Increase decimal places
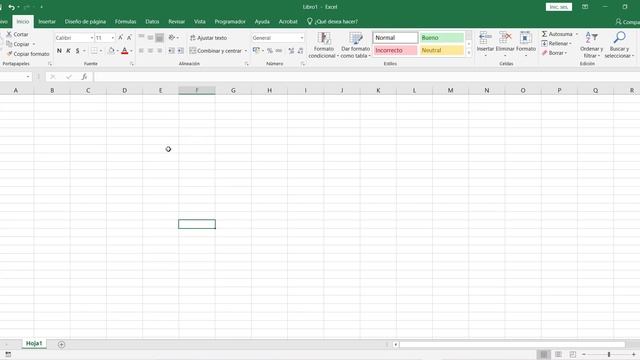 pos(291,51)
